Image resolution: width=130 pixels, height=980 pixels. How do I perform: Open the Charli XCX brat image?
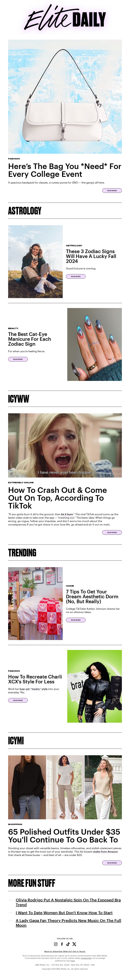95,686
